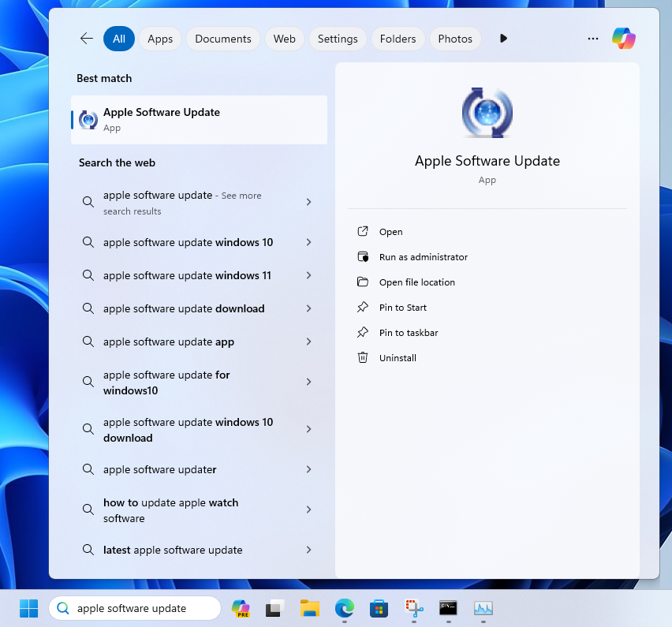Expand 'apple software update windows 10' chevron
Viewport: 672px width, 627px height.
pyautogui.click(x=308, y=242)
